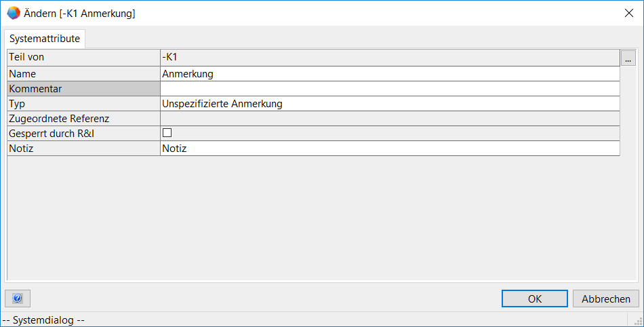Click the resize grip in status bar corner
This screenshot has width=644, height=327.
point(638,321)
